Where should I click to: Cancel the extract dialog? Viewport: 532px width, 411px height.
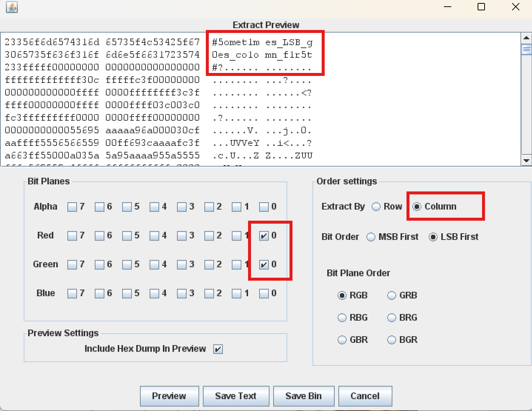[x=365, y=396]
